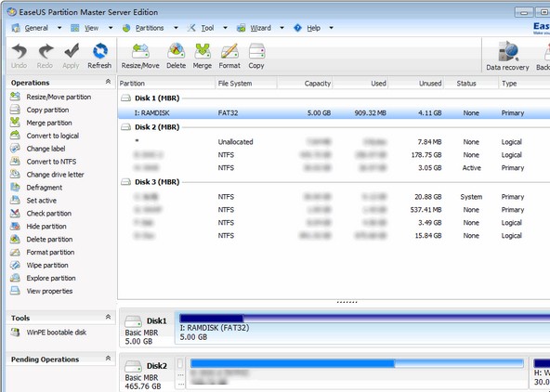Click the View properties icon

pyautogui.click(x=15, y=291)
